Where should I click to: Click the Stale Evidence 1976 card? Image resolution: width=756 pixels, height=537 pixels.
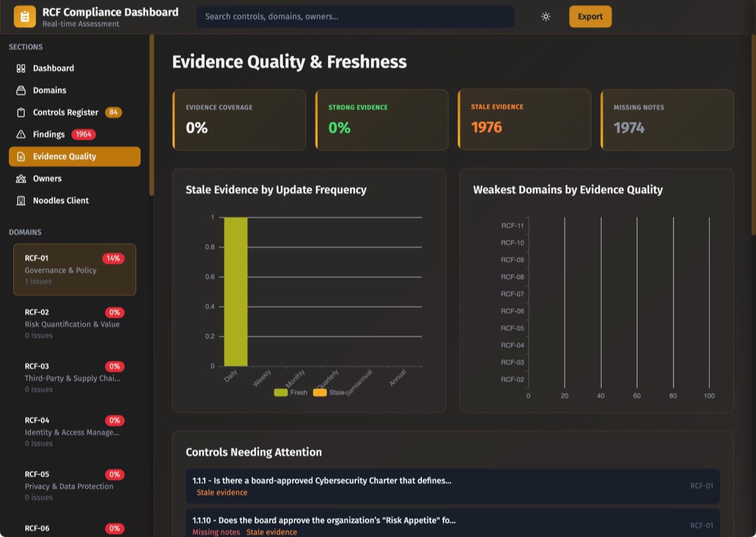click(x=524, y=120)
